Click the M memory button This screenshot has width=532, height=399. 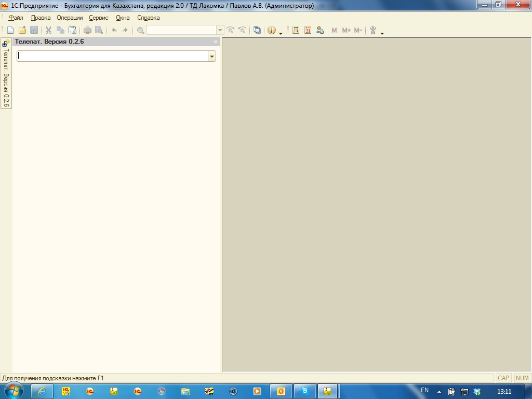pos(334,30)
